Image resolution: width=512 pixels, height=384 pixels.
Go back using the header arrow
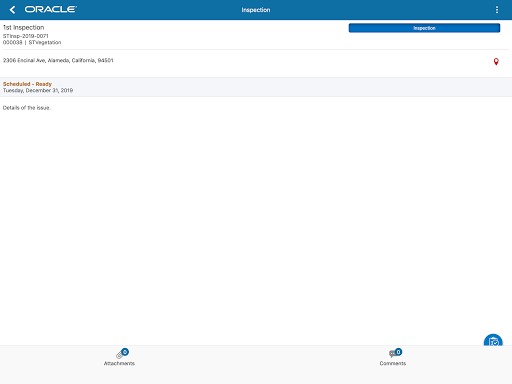click(x=13, y=10)
